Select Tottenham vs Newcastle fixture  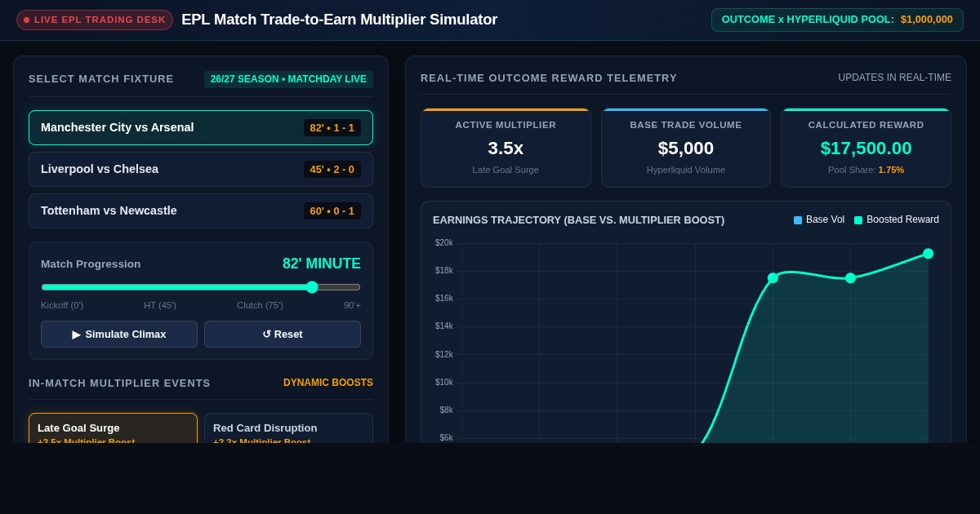(x=201, y=210)
